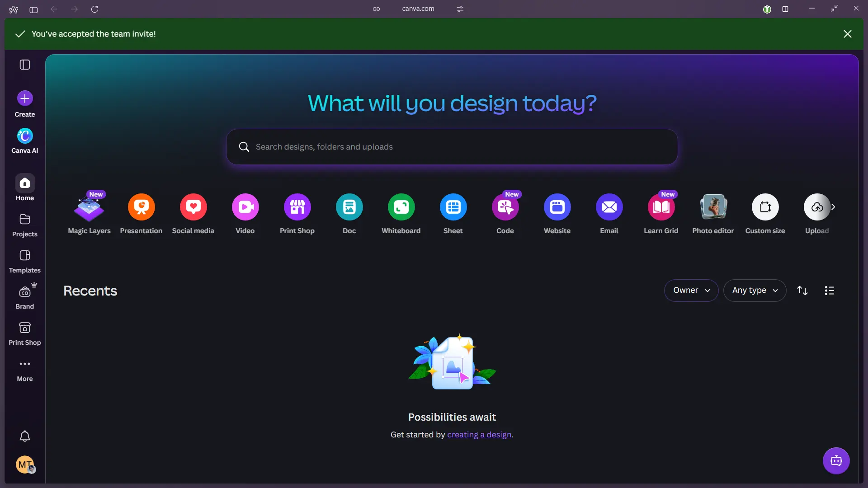Go to Home in sidebar
Screen dimensions: 868x488
25,188
